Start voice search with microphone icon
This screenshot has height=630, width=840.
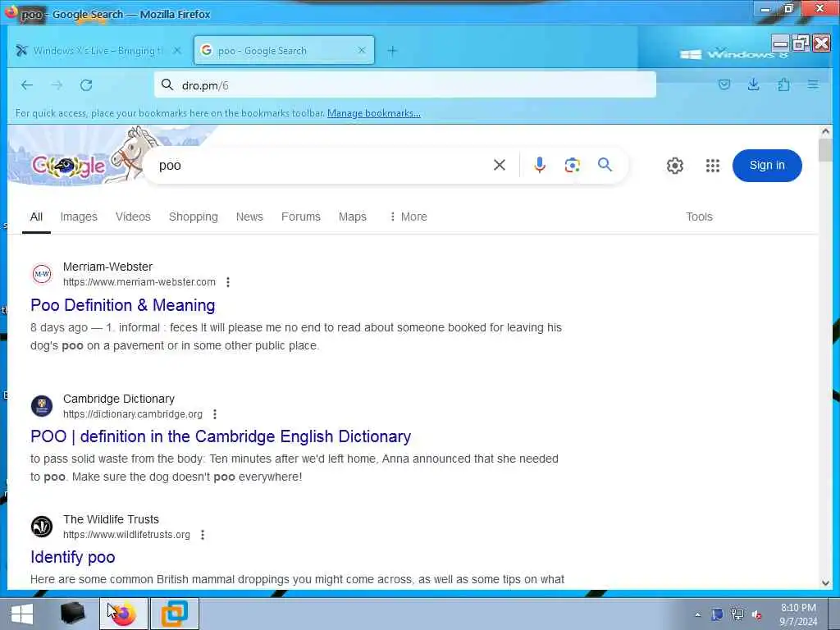(540, 165)
